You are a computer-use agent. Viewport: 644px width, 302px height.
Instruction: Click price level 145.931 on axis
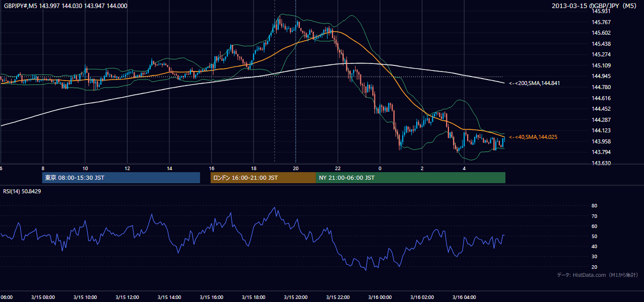(600, 11)
